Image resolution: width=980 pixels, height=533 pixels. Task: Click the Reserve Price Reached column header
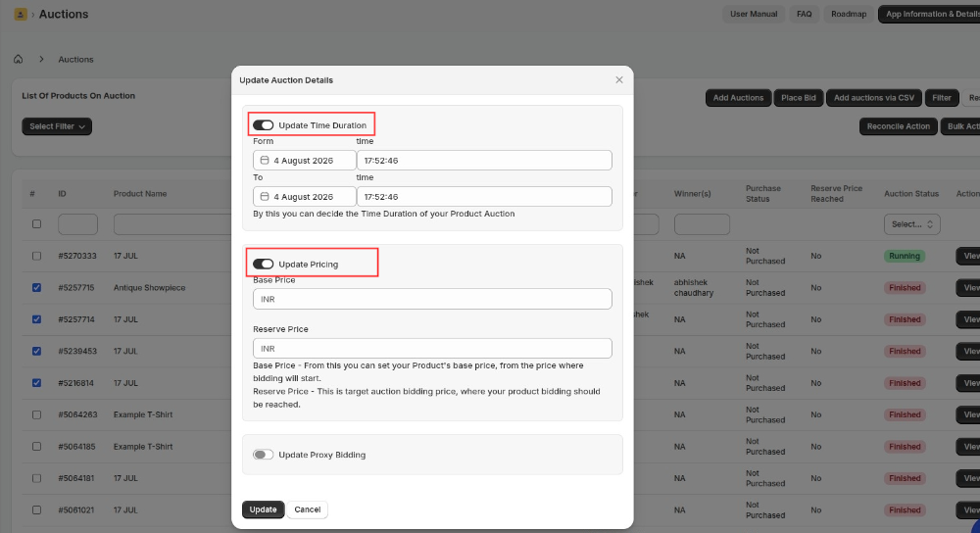pyautogui.click(x=836, y=194)
